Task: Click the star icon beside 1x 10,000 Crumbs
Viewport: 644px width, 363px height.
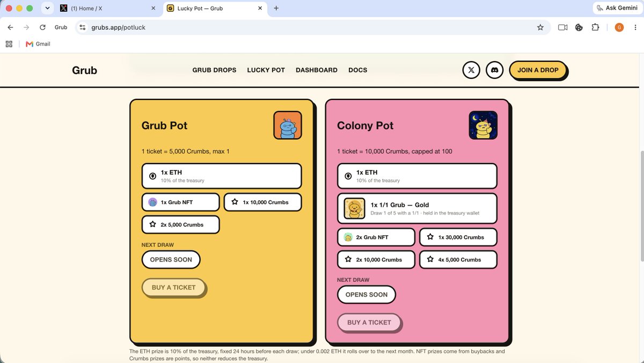Action: [235, 202]
